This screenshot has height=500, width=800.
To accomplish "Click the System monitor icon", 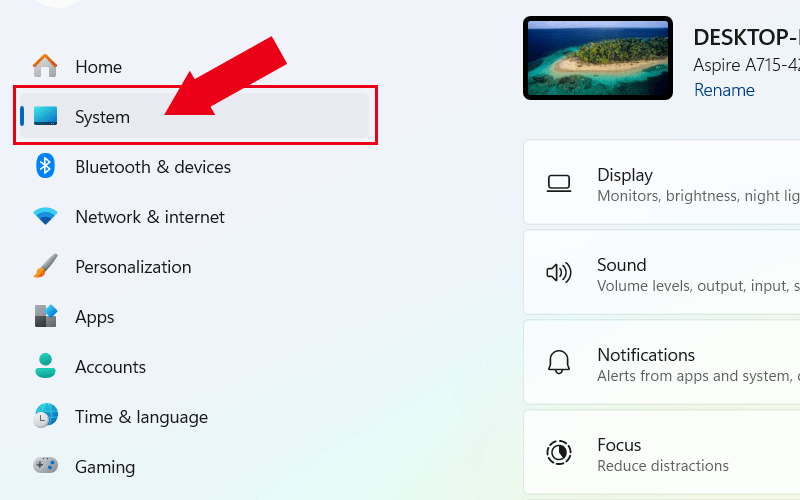I will [x=46, y=117].
